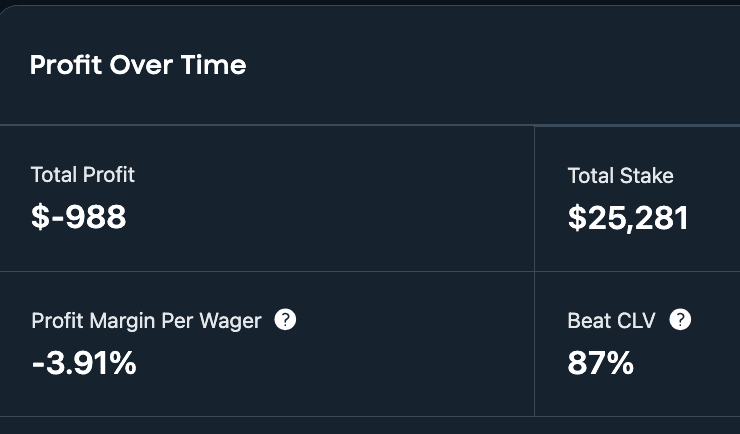Open the Profit Margin Per Wager help icon
The image size is (740, 434).
point(285,320)
